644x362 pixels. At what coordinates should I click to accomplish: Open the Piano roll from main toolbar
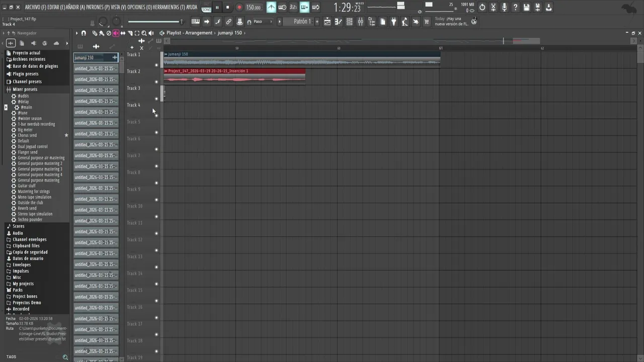coord(338,22)
